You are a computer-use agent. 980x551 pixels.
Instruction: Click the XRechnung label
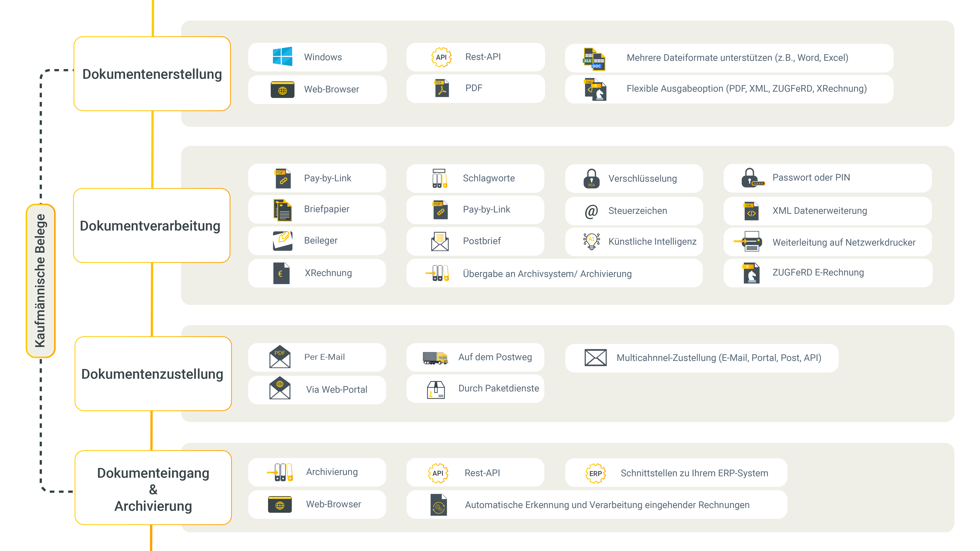(328, 273)
